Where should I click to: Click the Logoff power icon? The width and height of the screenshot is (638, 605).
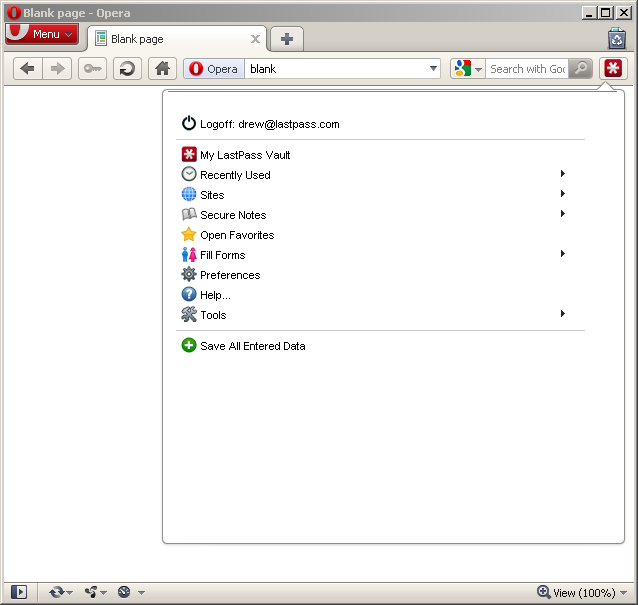189,123
